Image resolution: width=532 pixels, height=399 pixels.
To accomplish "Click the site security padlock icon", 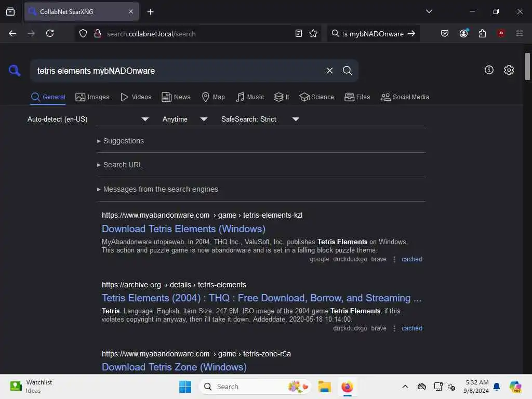I will tap(98, 33).
